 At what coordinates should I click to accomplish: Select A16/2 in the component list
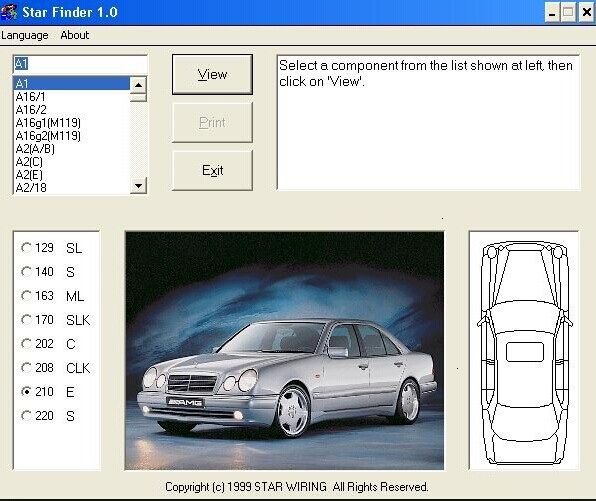pos(71,109)
